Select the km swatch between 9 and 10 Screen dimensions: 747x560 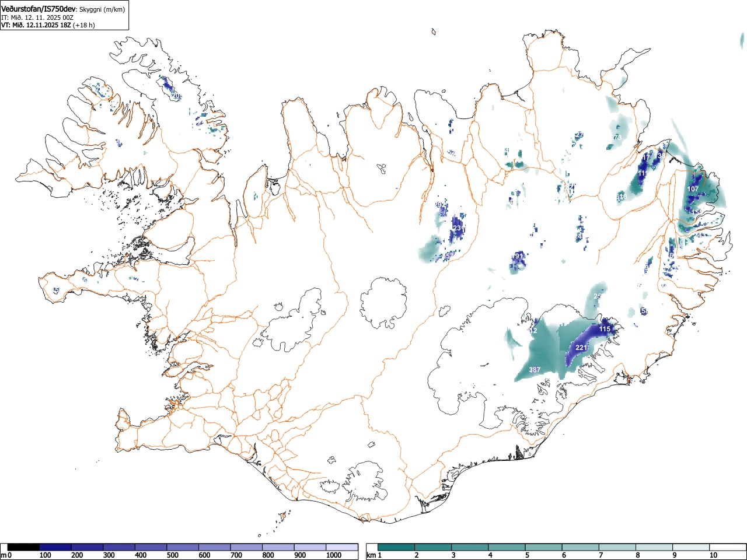pos(690,547)
